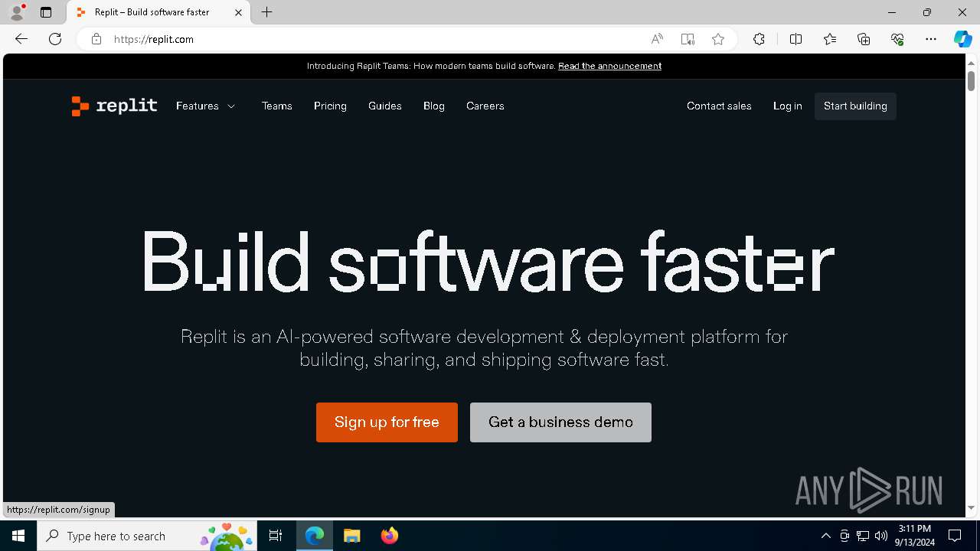Open the Edge profile icon
Screen dimensions: 980x551
16,12
